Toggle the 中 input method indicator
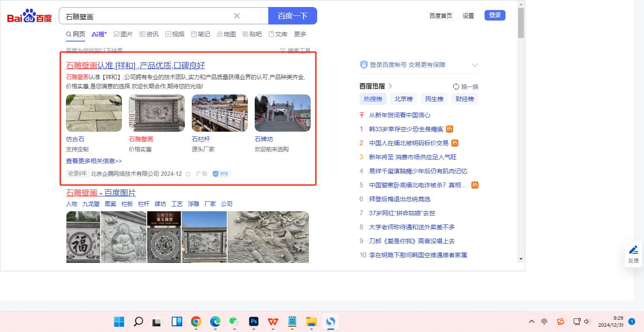 (544, 322)
